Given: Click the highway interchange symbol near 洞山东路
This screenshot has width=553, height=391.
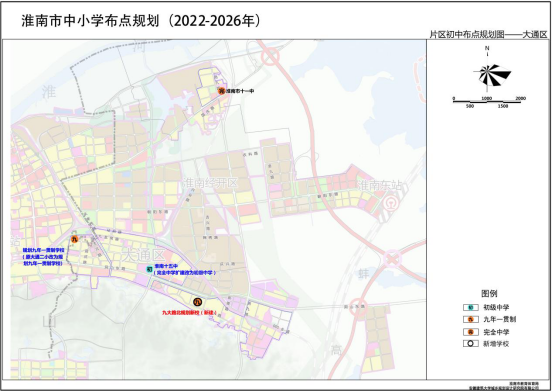Looking at the screenshot, I should [359, 307].
